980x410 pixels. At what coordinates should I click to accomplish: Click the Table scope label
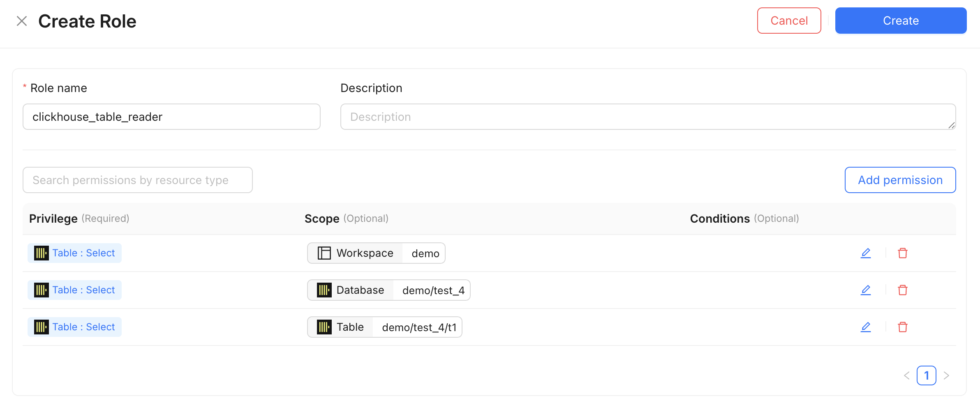(350, 327)
